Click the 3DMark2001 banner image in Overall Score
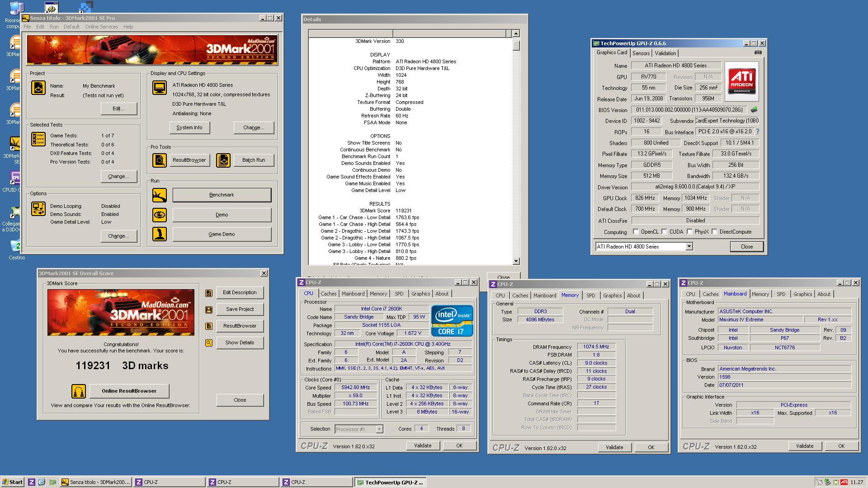868x488 pixels. pyautogui.click(x=121, y=313)
